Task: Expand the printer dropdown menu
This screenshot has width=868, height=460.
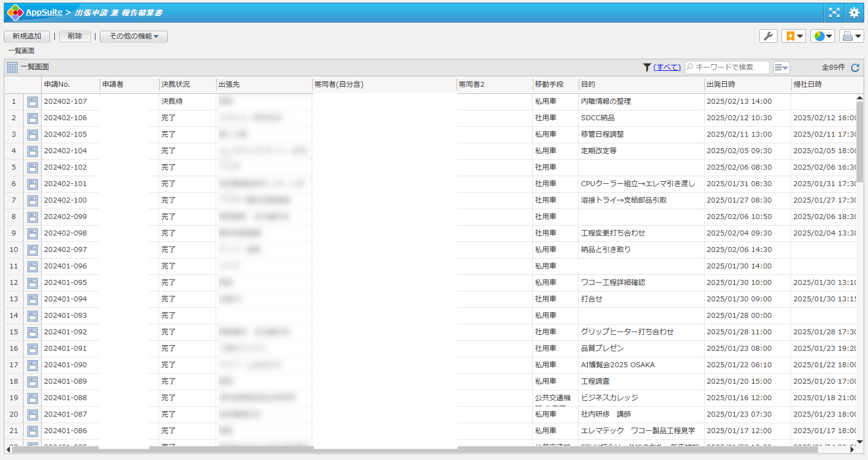Action: pyautogui.click(x=852, y=36)
